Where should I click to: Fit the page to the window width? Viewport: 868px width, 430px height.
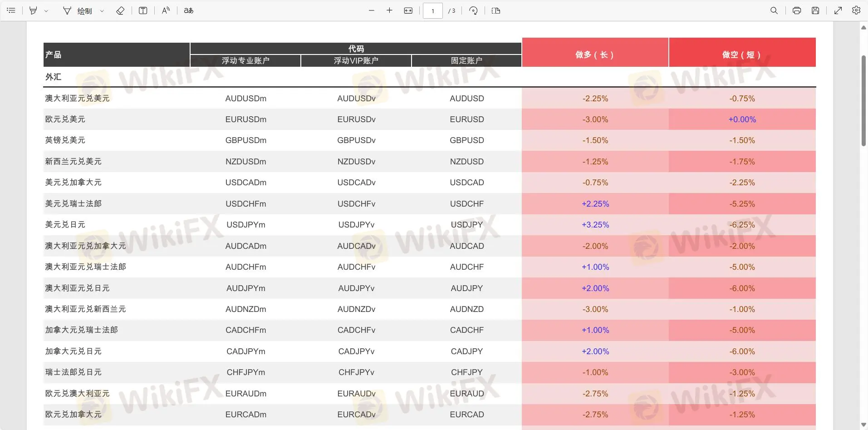408,10
